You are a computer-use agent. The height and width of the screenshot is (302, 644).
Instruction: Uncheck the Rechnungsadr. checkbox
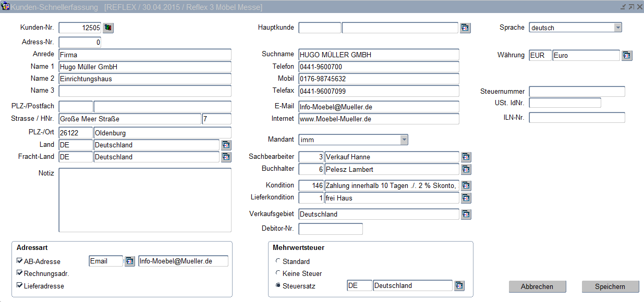20,273
